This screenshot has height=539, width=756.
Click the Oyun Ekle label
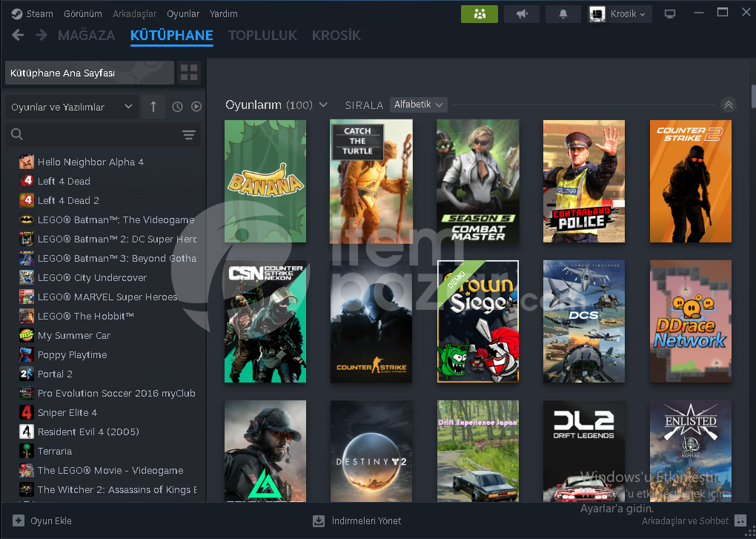tap(51, 520)
